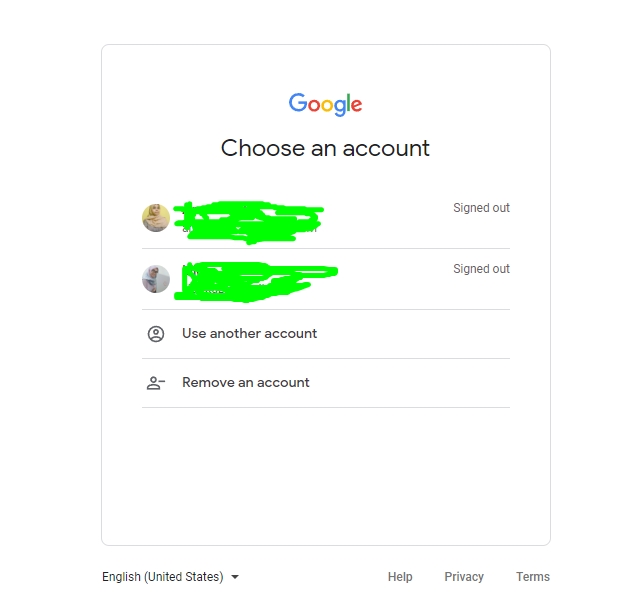The height and width of the screenshot is (610, 630).
Task: Click the remove person icon
Action: coord(156,383)
